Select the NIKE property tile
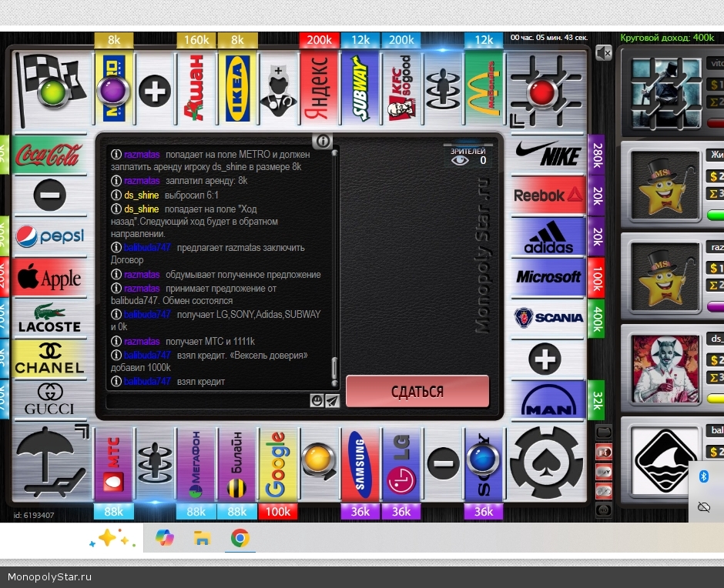This screenshot has width=724, height=588. click(548, 154)
